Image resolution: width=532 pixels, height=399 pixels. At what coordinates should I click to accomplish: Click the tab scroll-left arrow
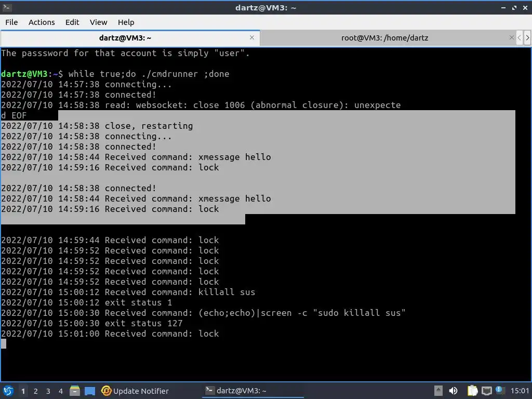(x=519, y=37)
